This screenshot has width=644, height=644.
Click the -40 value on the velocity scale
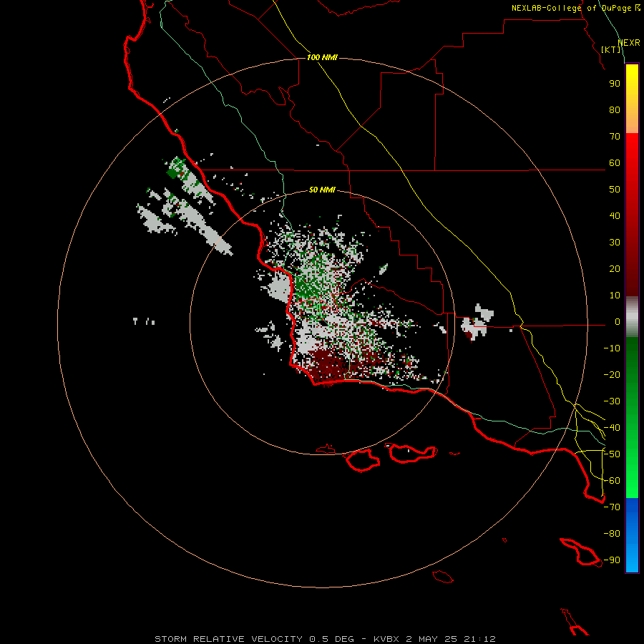pos(612,428)
